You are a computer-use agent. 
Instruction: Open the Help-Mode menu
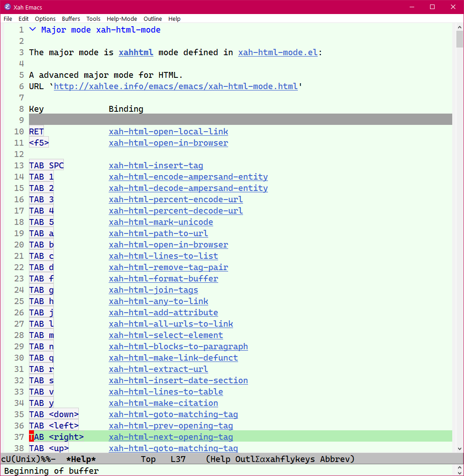point(122,19)
